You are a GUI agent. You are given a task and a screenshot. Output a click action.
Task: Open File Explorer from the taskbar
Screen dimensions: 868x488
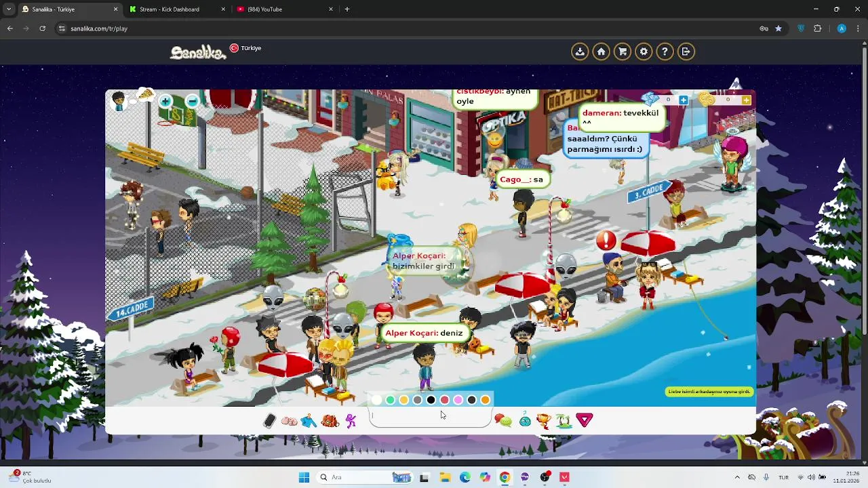tap(445, 477)
